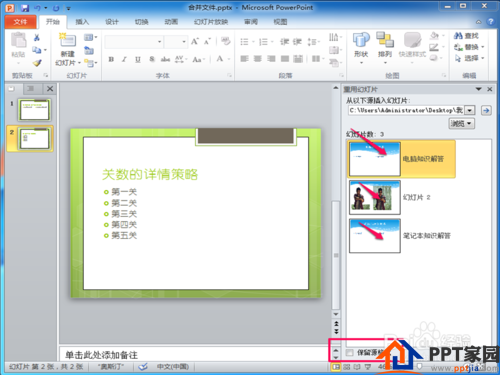Decrease list indent level
Screen dimensions: 500x375
coord(284,42)
